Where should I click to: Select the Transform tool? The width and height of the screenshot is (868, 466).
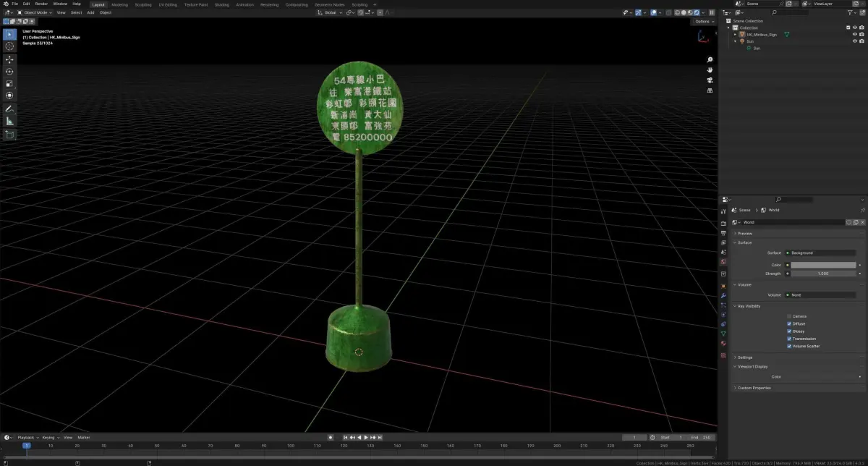click(x=9, y=96)
